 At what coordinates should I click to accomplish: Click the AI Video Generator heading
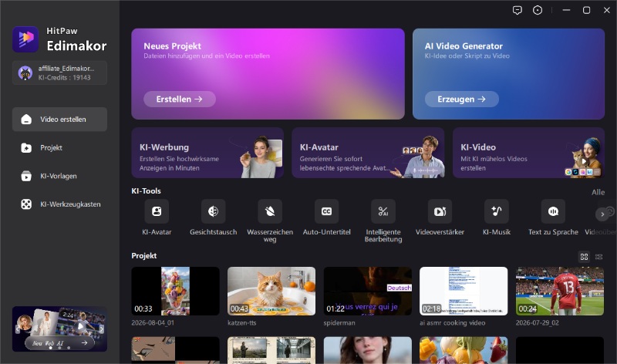point(464,46)
